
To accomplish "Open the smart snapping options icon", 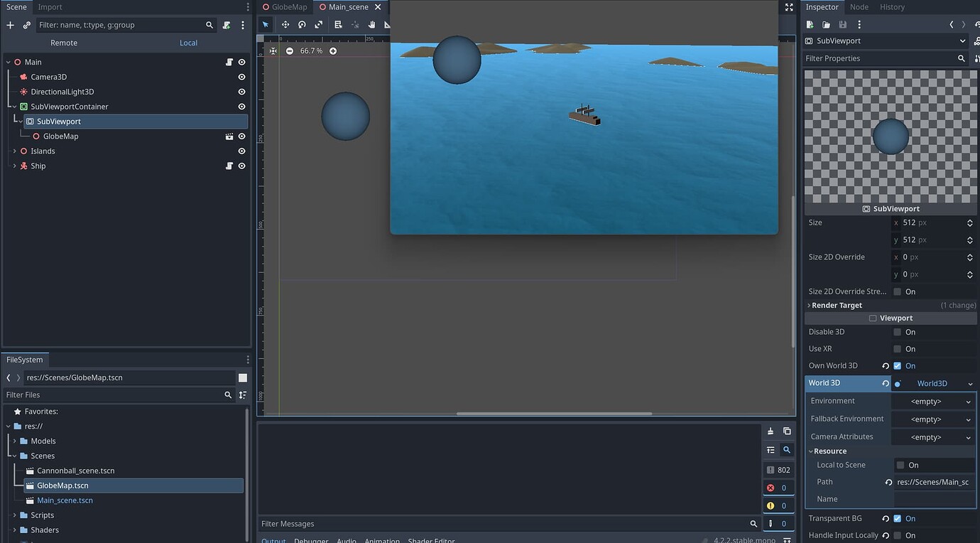I will pyautogui.click(x=355, y=24).
